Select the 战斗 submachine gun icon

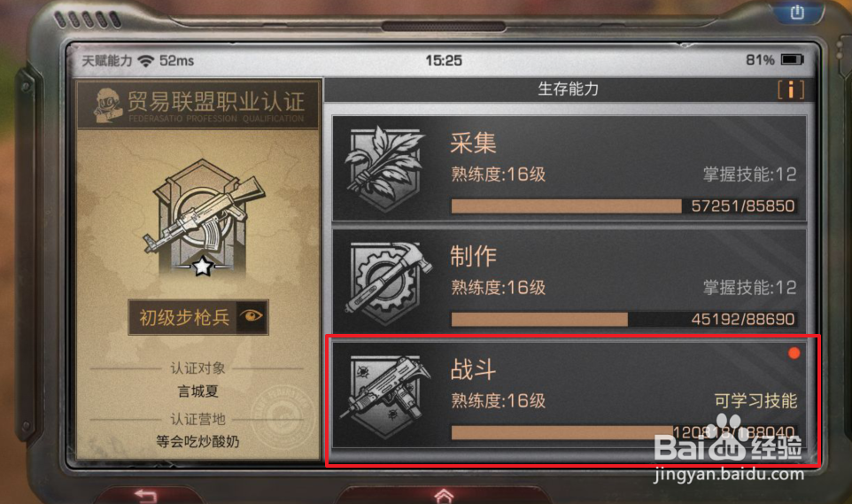click(x=384, y=396)
